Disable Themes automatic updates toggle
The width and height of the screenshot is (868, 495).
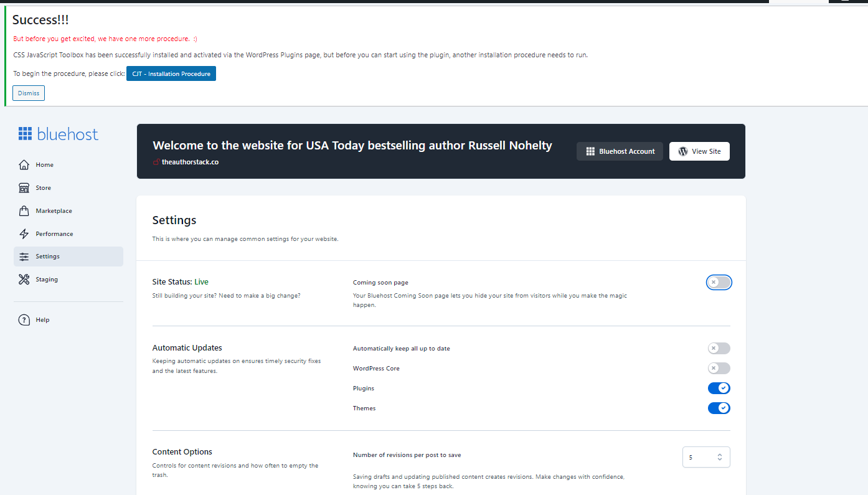pos(719,408)
